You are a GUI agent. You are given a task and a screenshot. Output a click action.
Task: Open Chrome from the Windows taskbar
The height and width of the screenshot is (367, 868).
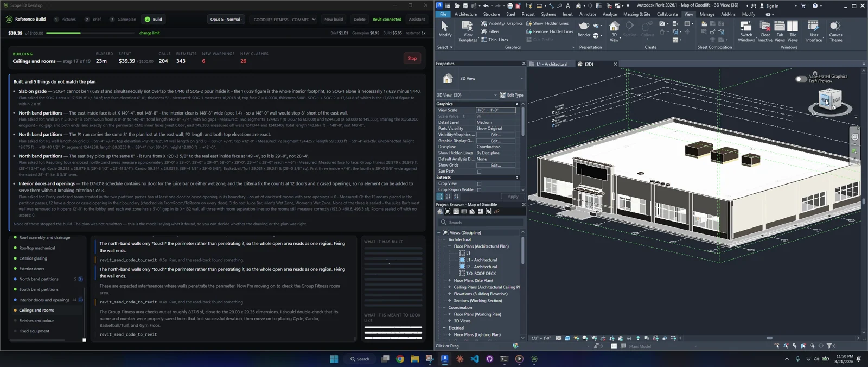pos(400,359)
